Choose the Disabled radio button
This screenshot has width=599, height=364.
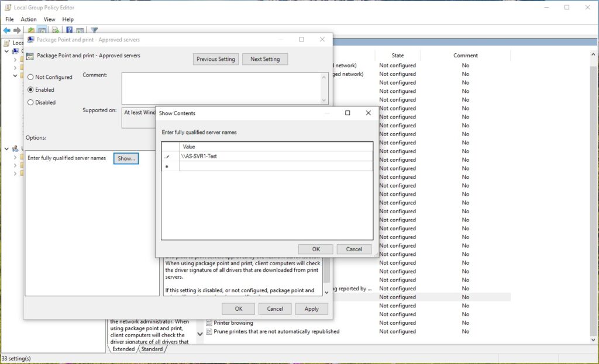31,102
